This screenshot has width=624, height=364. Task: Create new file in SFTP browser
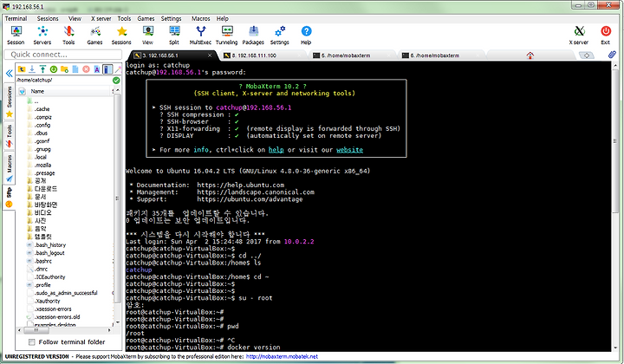tap(75, 69)
